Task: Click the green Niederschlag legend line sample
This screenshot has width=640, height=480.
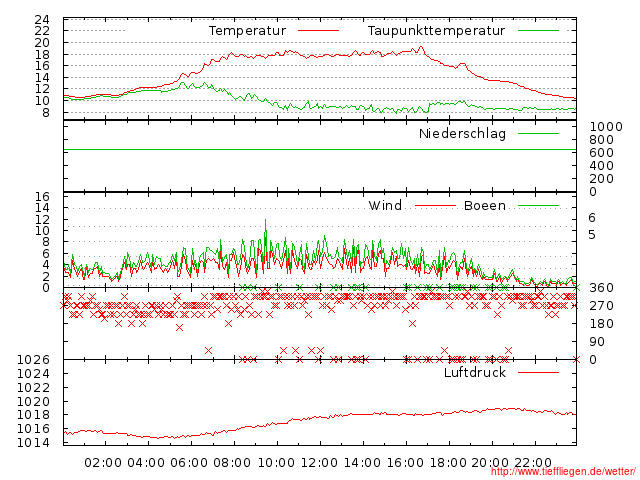Action: [538, 133]
